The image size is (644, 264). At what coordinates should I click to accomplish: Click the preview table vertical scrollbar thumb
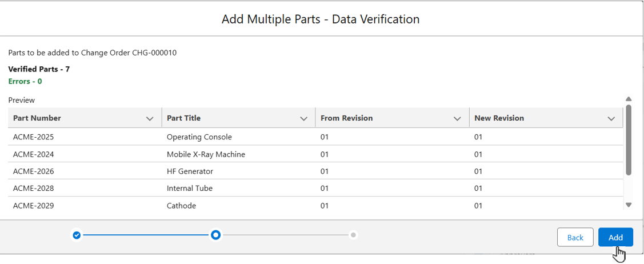(x=629, y=139)
